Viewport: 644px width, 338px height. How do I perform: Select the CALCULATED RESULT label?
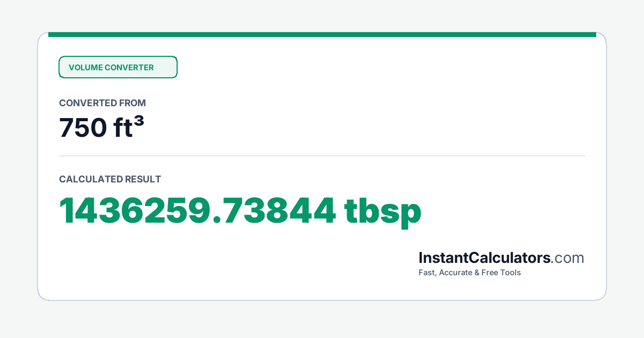110,179
